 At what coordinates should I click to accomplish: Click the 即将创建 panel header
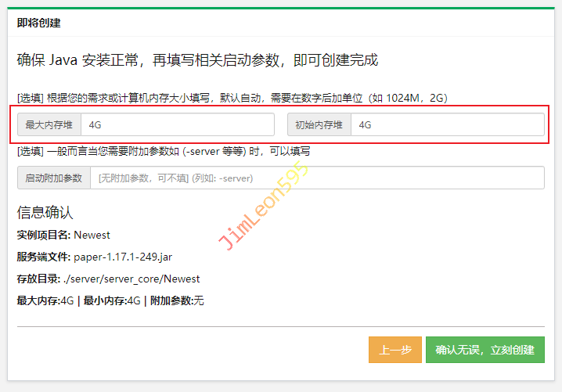pyautogui.click(x=39, y=23)
